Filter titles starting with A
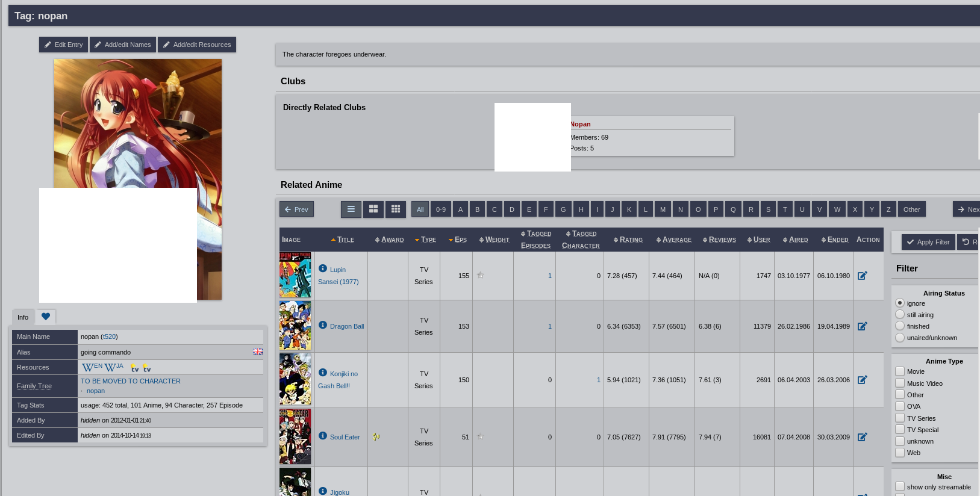The image size is (980, 496). [461, 209]
